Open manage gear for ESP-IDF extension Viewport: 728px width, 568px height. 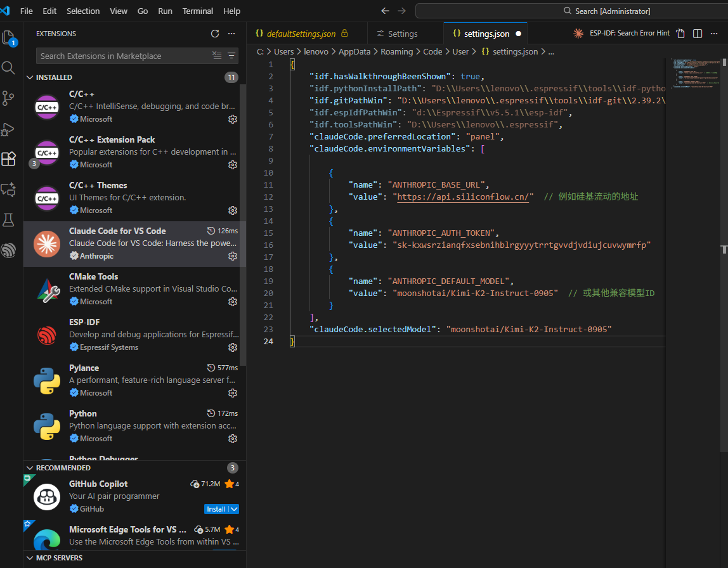pos(233,347)
